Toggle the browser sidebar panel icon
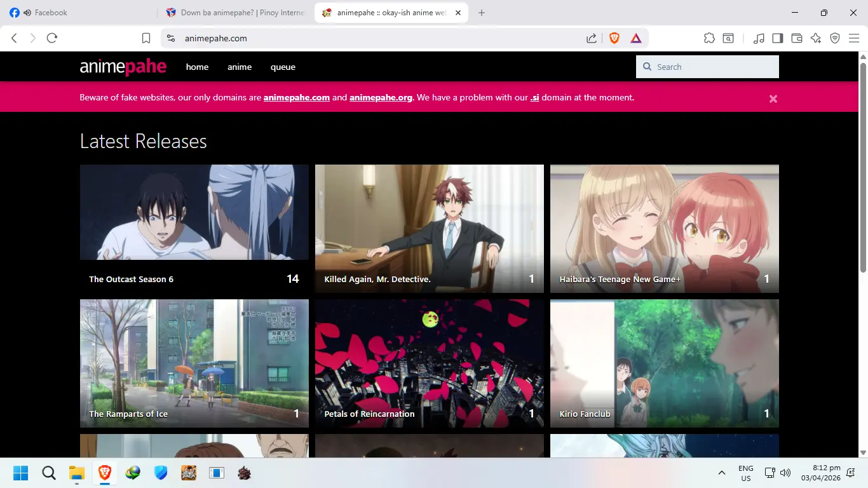868x488 pixels. coord(778,38)
